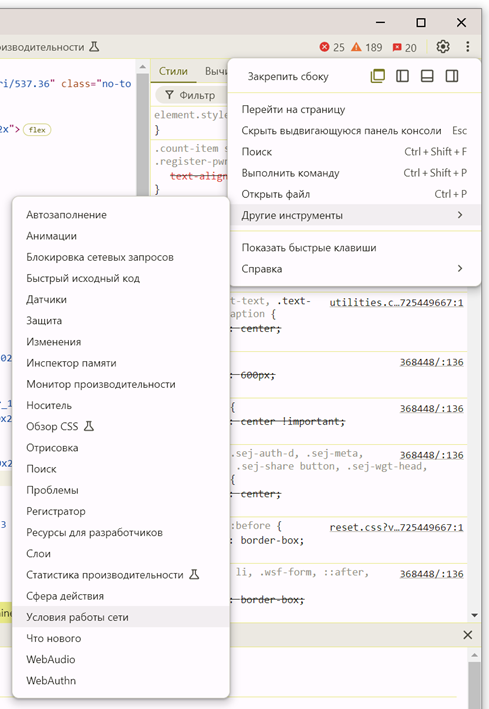Click the flex badge in Elements tree
Image resolution: width=489 pixels, height=709 pixels.
point(37,130)
